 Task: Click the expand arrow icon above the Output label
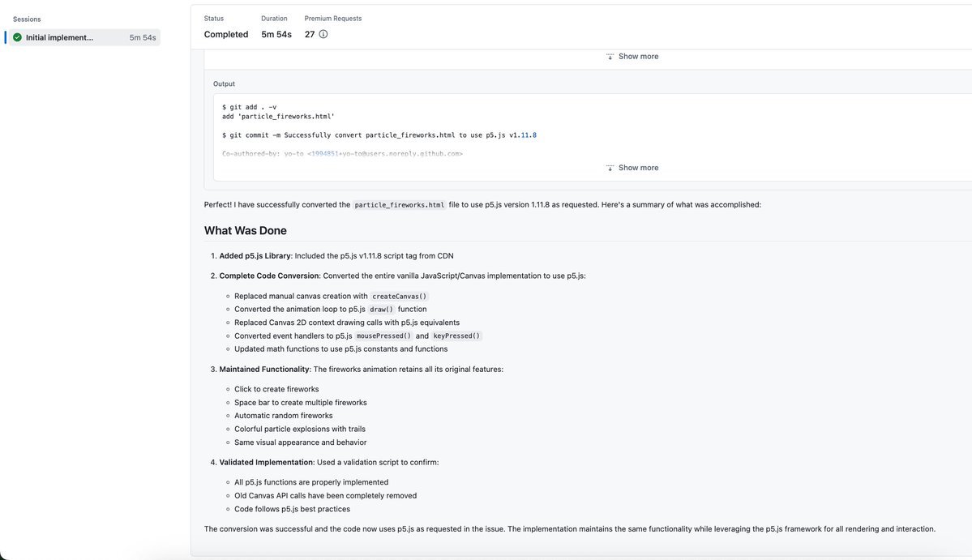coord(610,57)
